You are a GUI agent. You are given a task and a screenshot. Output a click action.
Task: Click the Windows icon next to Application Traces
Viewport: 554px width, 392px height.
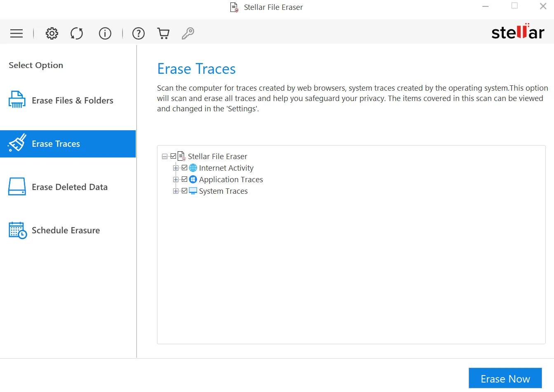coord(193,179)
